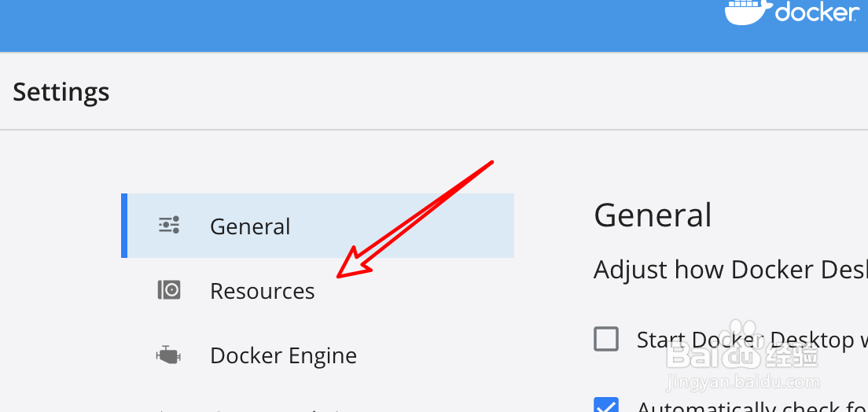The image size is (868, 412).
Task: Click the large General heading on right
Action: click(x=653, y=215)
